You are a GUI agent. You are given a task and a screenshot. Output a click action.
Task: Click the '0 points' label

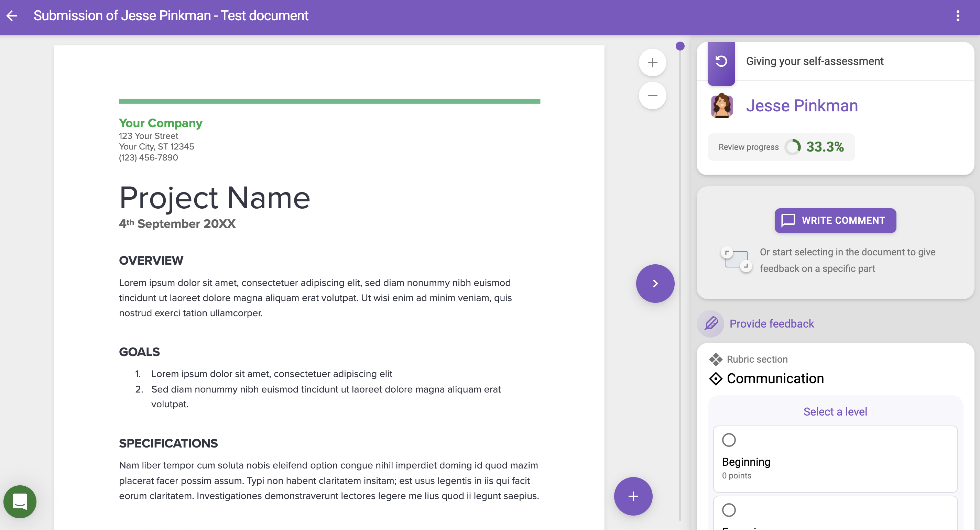tap(737, 476)
